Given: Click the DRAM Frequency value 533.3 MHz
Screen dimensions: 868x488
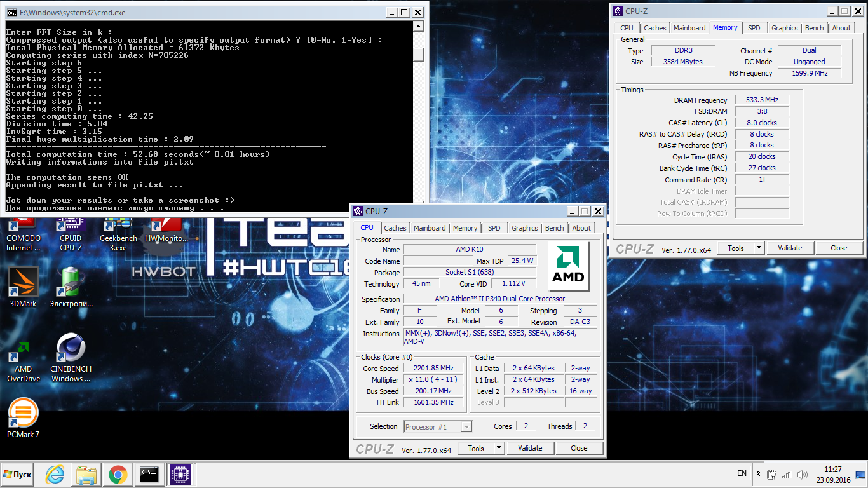Looking at the screenshot, I should pos(763,100).
